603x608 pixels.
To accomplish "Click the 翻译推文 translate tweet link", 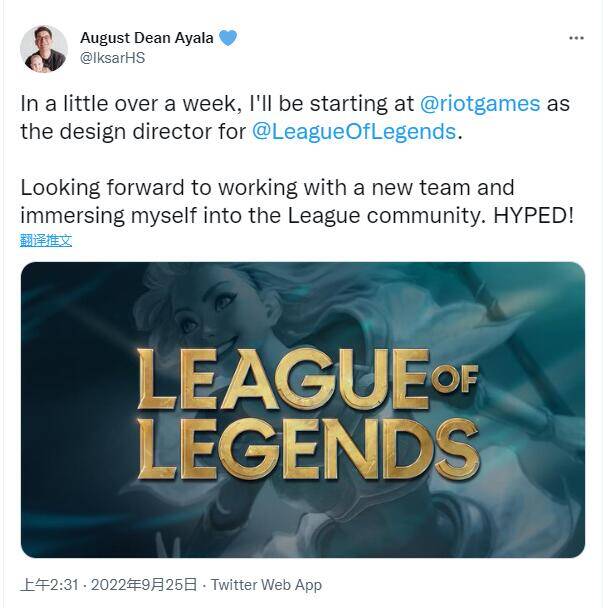I will (46, 240).
